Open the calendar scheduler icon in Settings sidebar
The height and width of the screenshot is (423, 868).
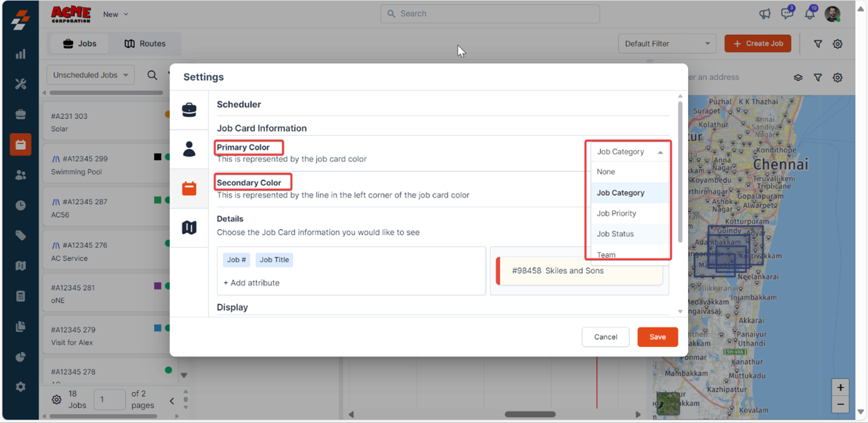(189, 188)
